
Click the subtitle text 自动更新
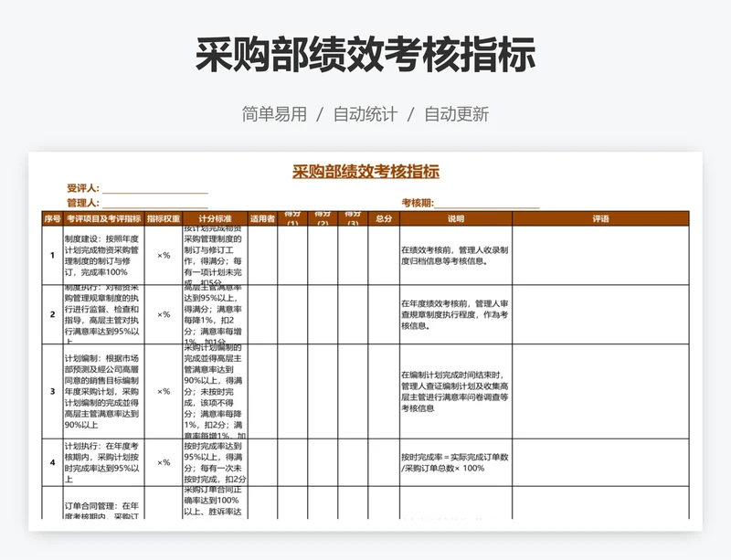(456, 114)
